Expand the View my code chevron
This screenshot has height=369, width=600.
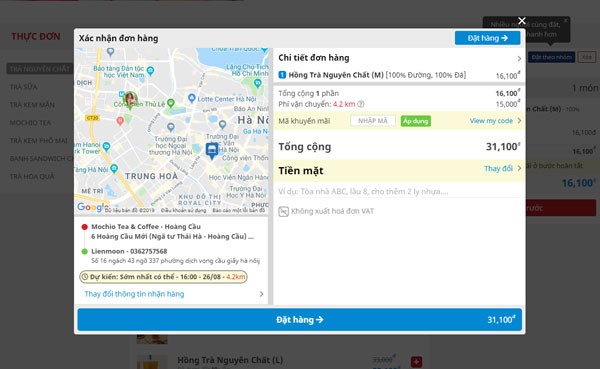(x=519, y=121)
